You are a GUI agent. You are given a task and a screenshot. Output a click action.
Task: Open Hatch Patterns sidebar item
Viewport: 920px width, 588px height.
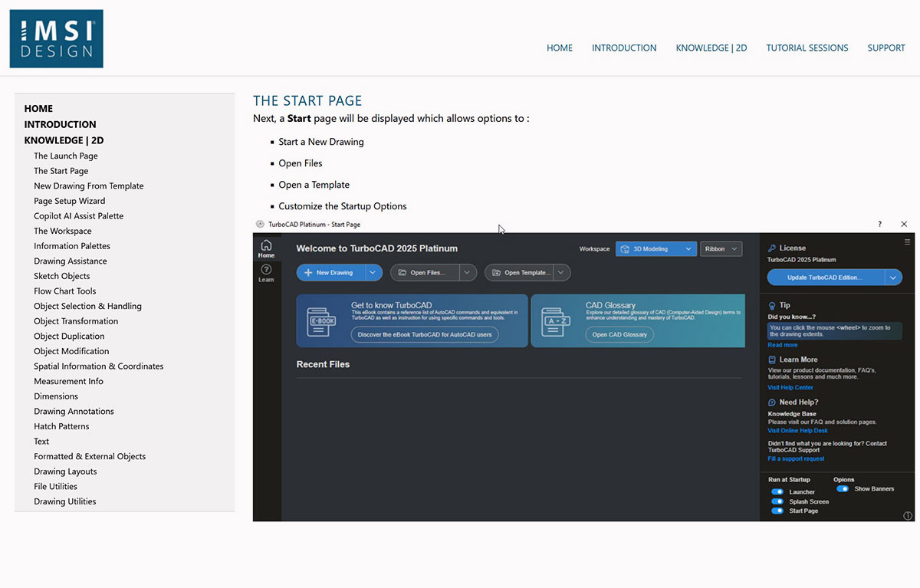tap(61, 426)
